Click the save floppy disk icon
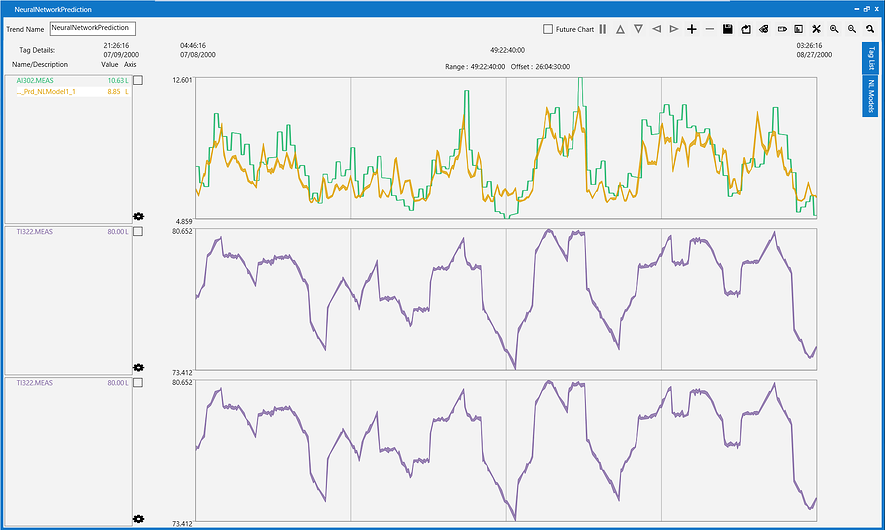This screenshot has height=530, width=885. click(728, 29)
